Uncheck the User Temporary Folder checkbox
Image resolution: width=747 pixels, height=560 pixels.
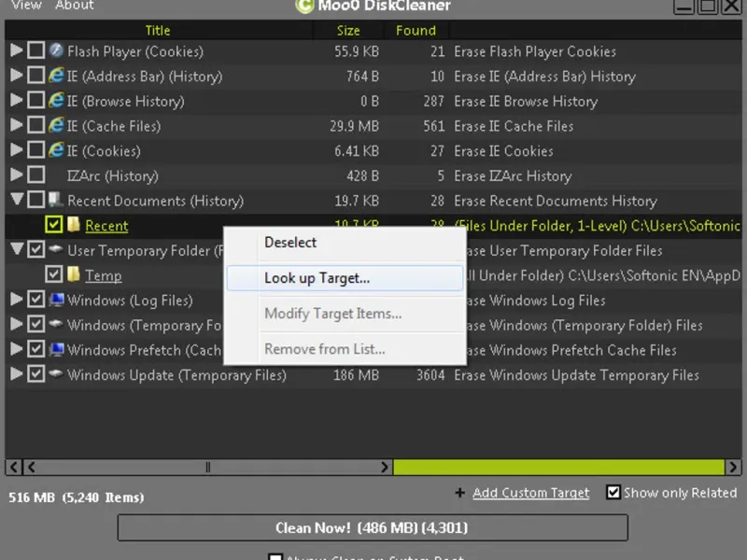tap(36, 249)
